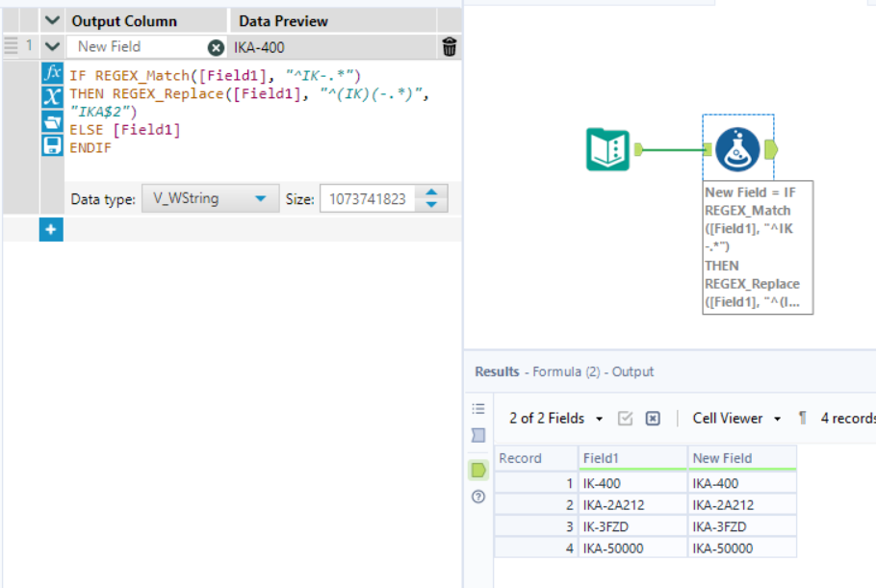The image size is (876, 588).
Task: Open Results help via question mark icon
Action: point(478,498)
